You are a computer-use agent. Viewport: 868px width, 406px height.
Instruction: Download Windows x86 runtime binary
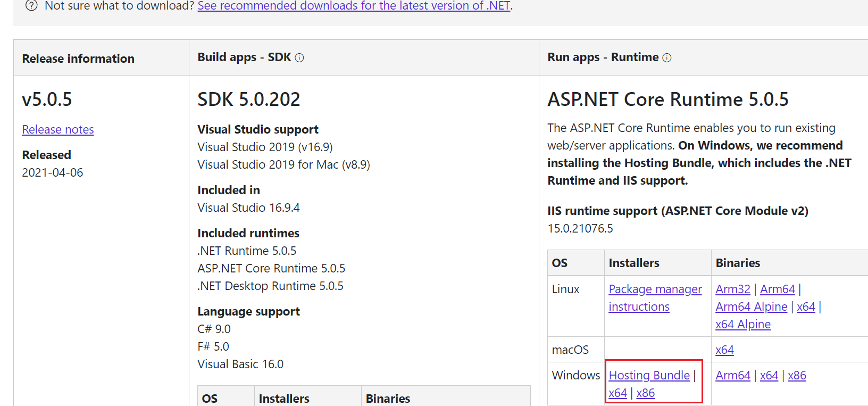point(797,375)
